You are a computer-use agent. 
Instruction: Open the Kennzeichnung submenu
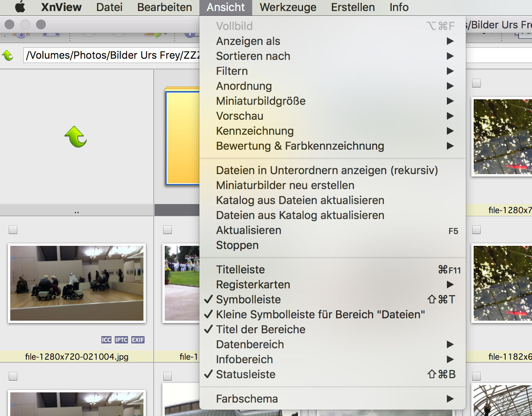(x=333, y=131)
